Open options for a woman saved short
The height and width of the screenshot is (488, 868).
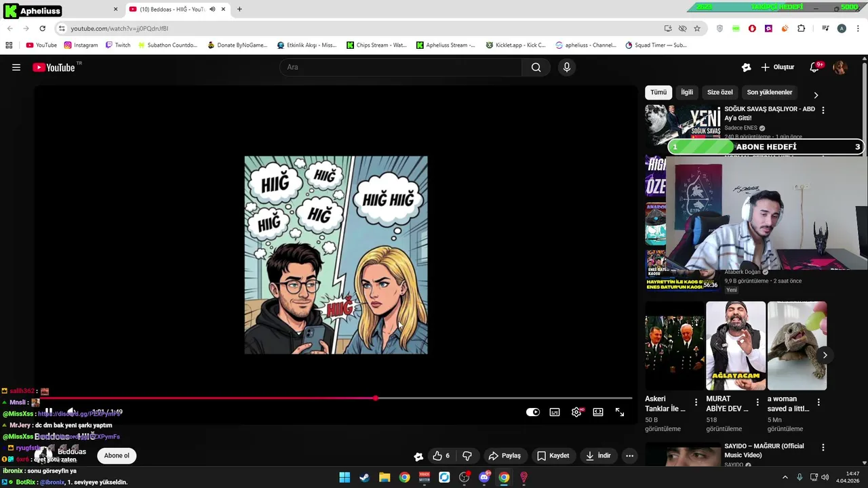[818, 403]
